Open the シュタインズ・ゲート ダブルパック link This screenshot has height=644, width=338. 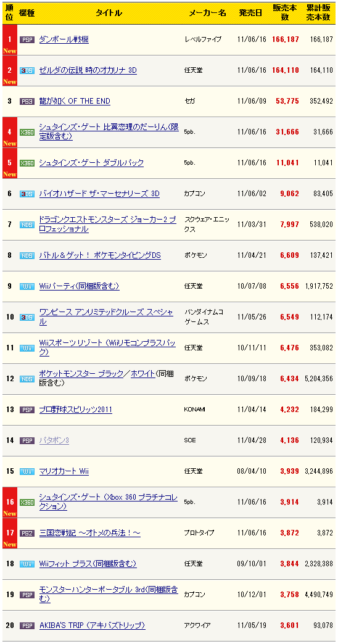(x=91, y=163)
